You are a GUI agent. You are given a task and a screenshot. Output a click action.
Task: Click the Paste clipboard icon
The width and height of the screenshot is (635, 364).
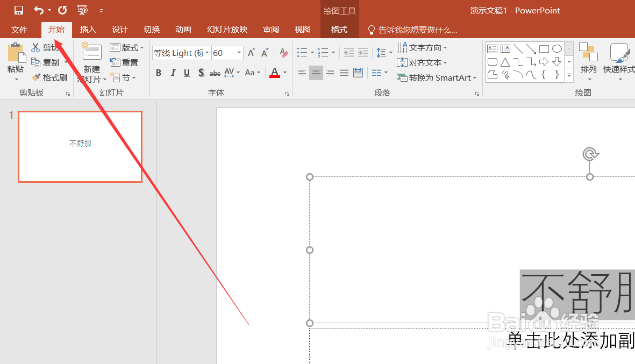click(16, 53)
